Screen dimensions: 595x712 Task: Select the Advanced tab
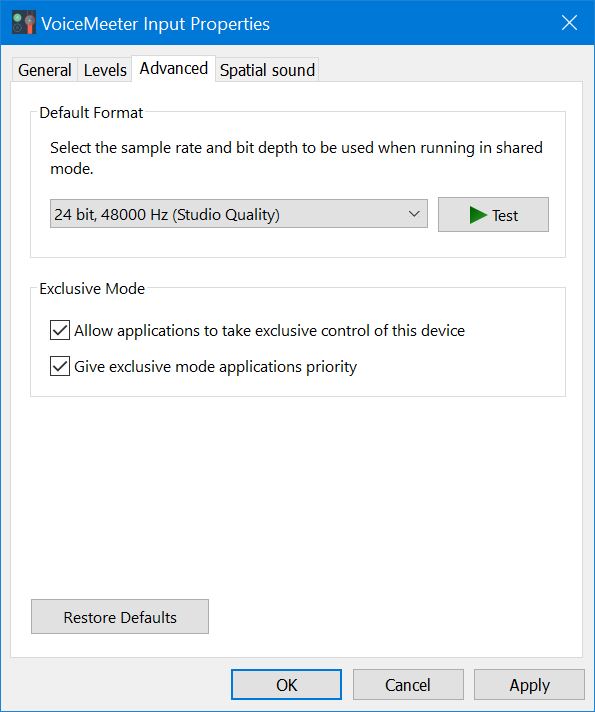[x=174, y=69]
